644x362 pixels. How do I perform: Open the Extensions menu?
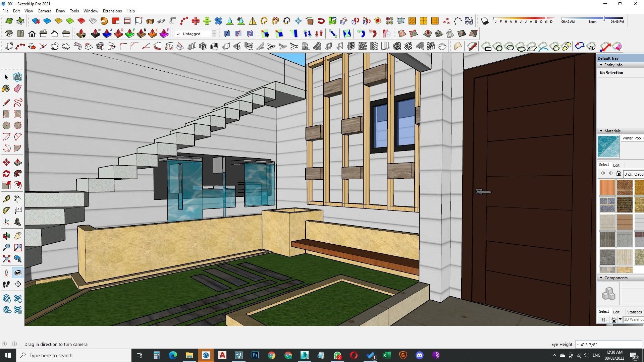(x=112, y=11)
